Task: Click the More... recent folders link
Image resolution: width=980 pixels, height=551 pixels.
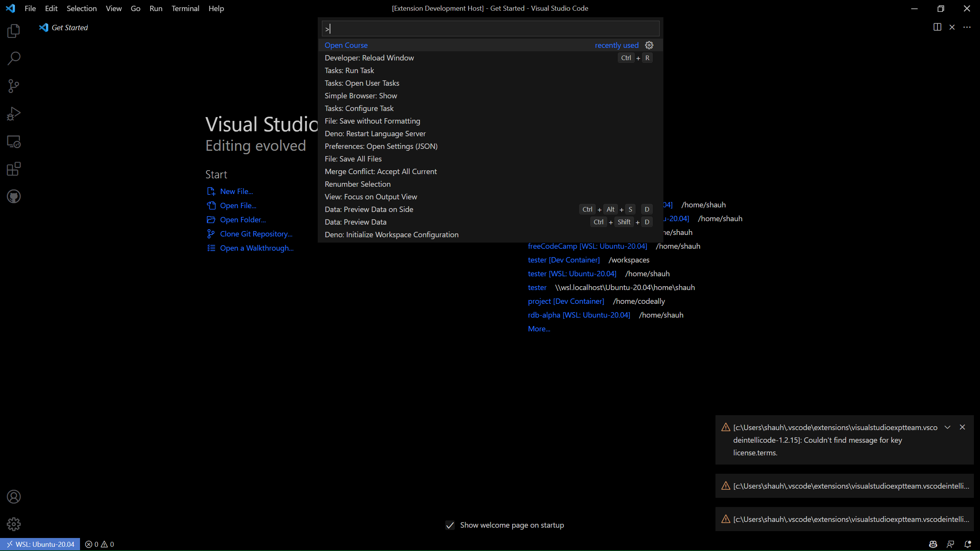Action: (539, 329)
